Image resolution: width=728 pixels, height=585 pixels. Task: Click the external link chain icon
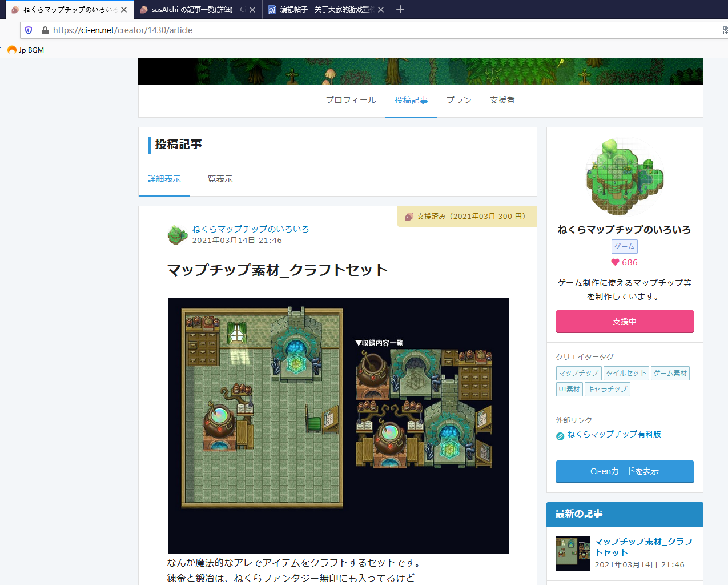(560, 436)
